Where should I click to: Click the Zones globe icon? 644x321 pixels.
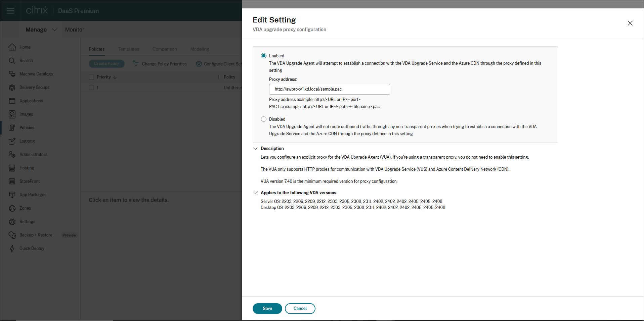point(12,208)
